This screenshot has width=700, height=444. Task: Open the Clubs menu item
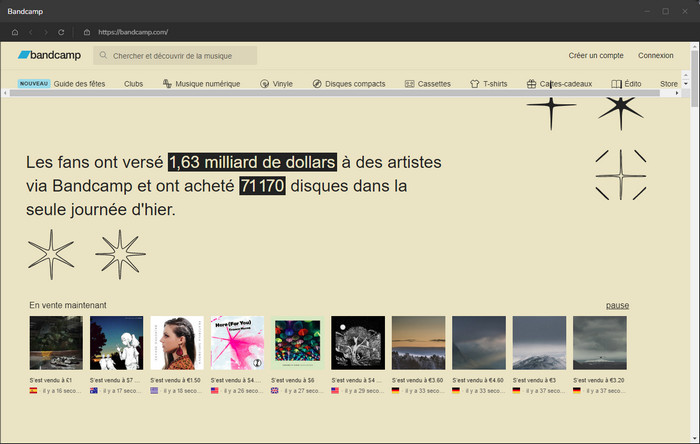click(133, 84)
